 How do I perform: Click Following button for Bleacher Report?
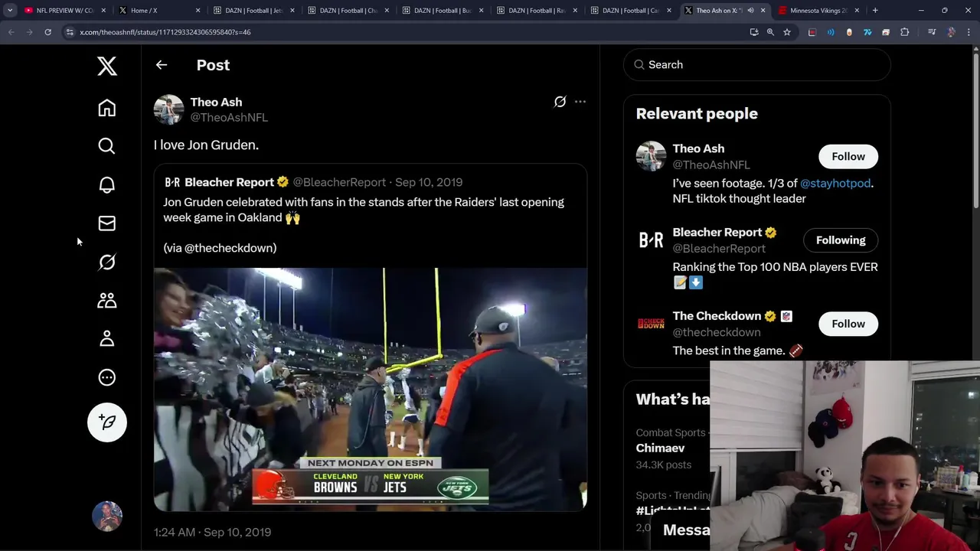pos(841,240)
